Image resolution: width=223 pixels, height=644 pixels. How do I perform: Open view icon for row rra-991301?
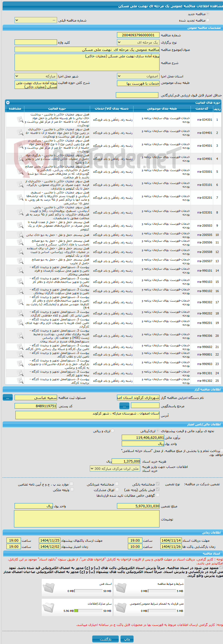[20, 373]
